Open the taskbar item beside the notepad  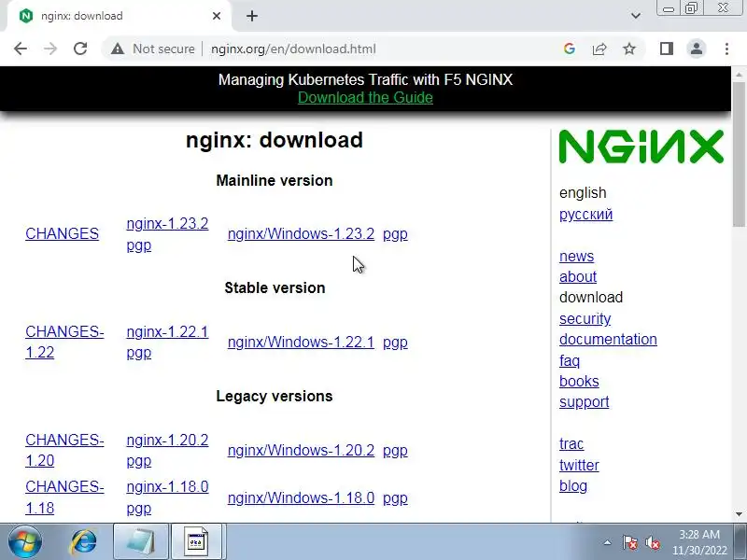pyautogui.click(x=197, y=542)
